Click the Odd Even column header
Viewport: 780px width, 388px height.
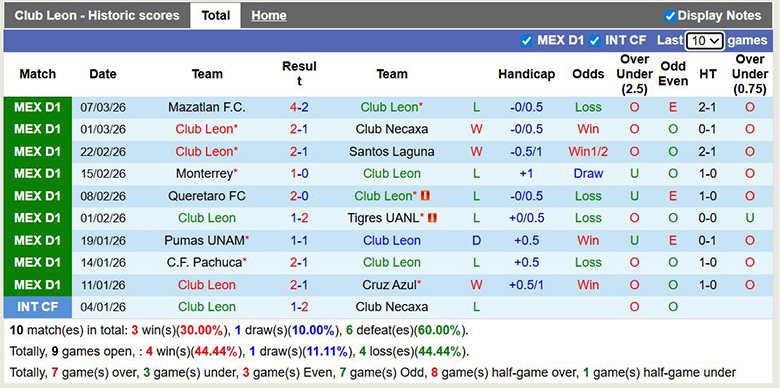coord(673,74)
